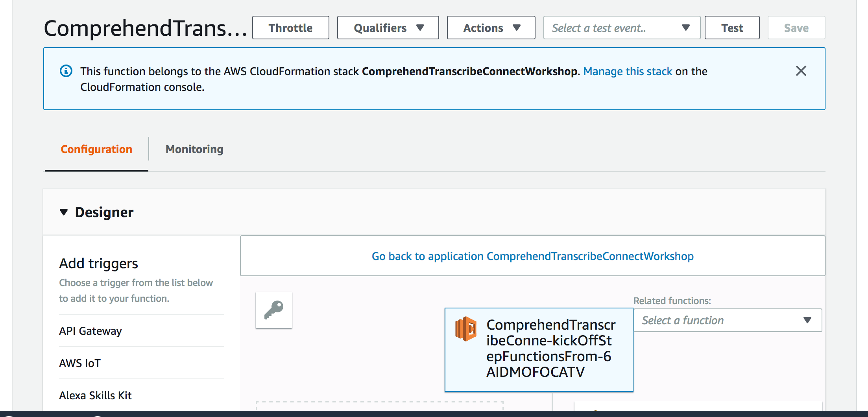Open the Select a function dropdown

pyautogui.click(x=728, y=320)
